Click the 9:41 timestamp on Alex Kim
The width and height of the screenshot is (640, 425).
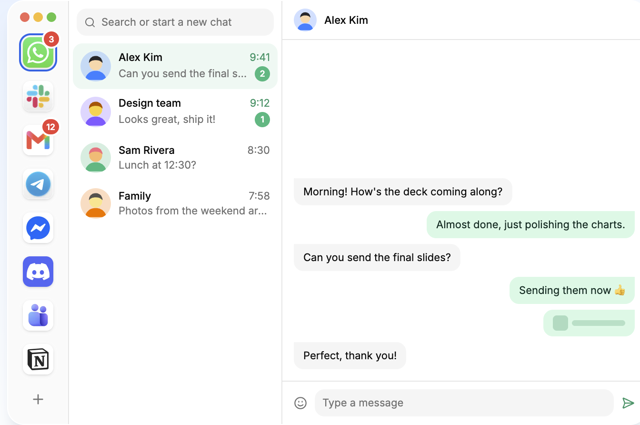[x=260, y=57]
